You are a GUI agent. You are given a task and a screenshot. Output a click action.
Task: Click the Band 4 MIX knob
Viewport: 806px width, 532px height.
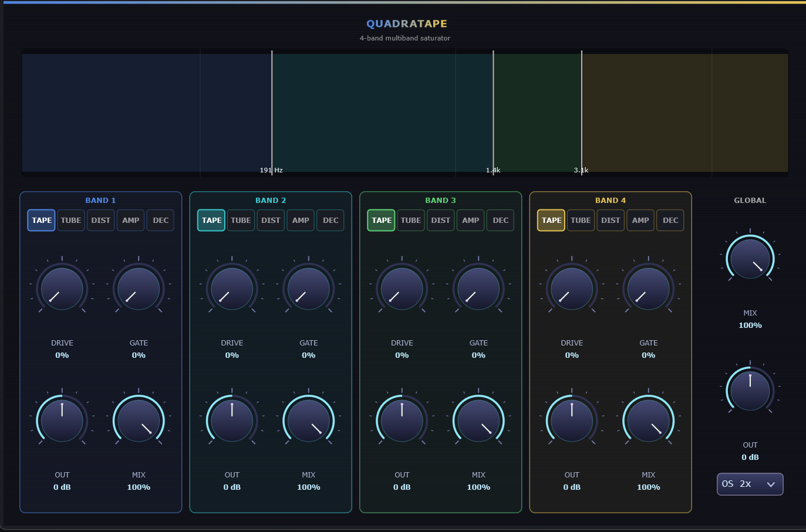click(x=649, y=421)
